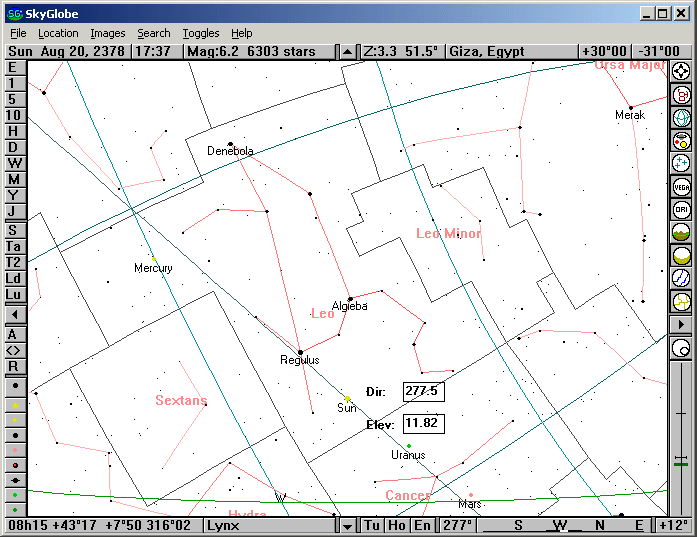
Task: Click the horizon landscape icon
Action: pos(681,232)
